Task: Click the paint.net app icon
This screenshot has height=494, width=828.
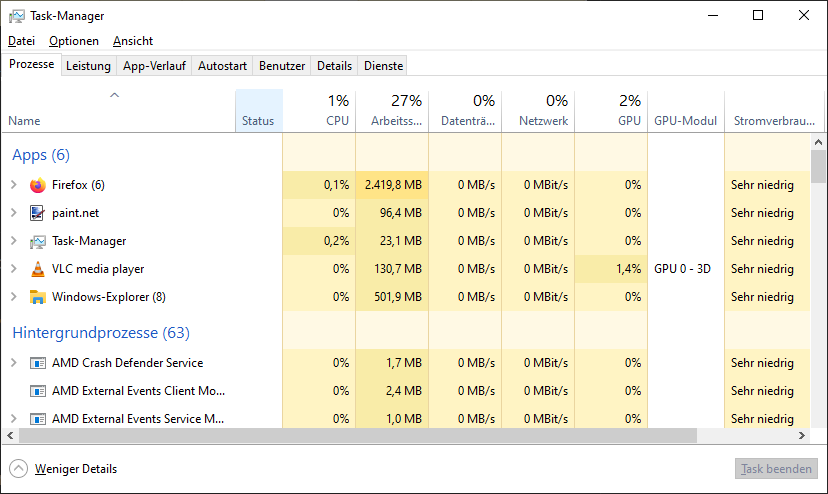Action: click(x=37, y=213)
